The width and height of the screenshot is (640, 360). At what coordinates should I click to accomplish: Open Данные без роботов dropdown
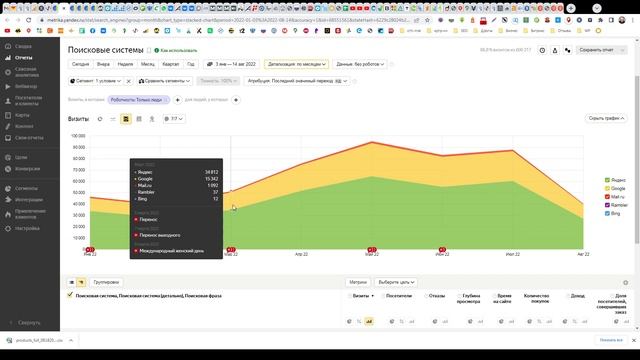click(x=360, y=64)
